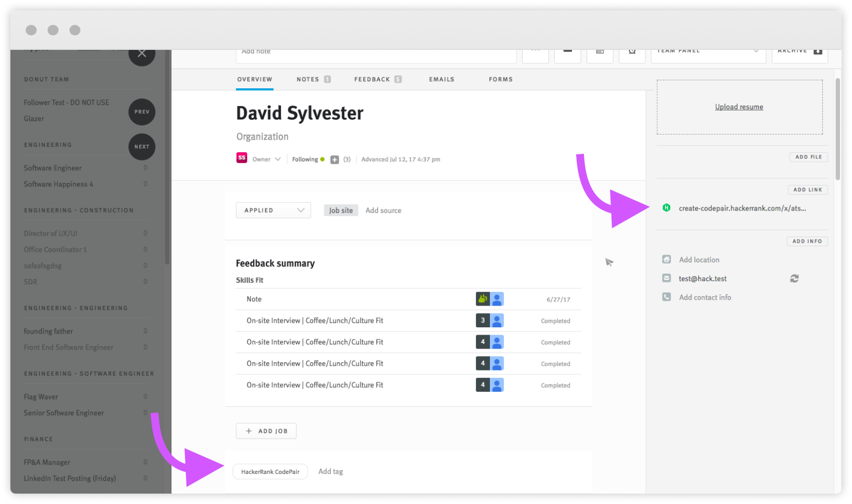Click the score 3 badge in feedback summary
The image size is (852, 504).
pyautogui.click(x=483, y=321)
